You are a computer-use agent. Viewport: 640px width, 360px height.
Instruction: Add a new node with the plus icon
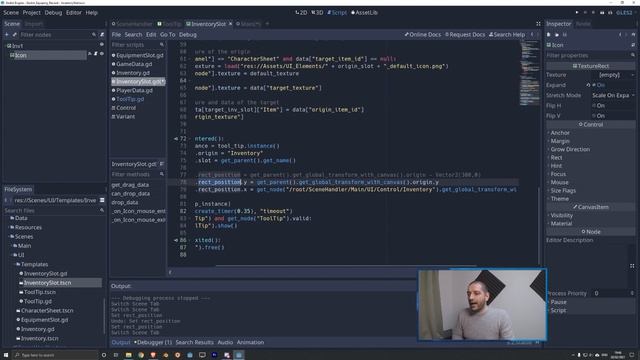pos(7,35)
